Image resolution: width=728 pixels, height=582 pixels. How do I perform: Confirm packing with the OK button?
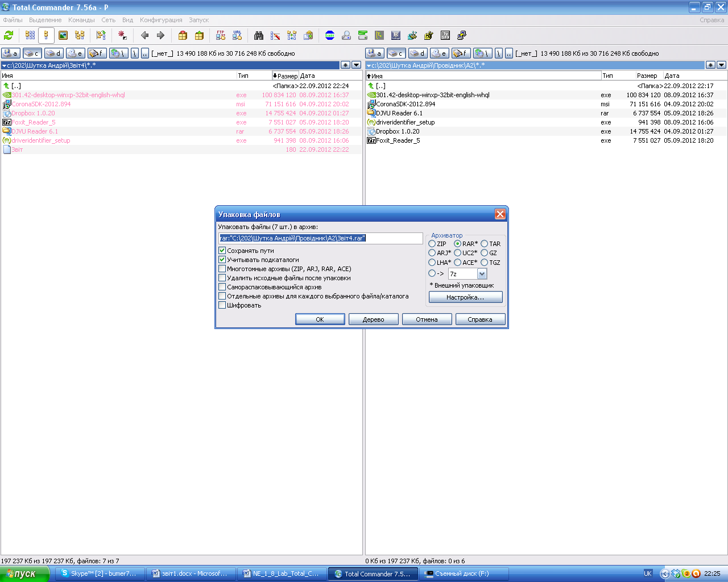pos(320,319)
